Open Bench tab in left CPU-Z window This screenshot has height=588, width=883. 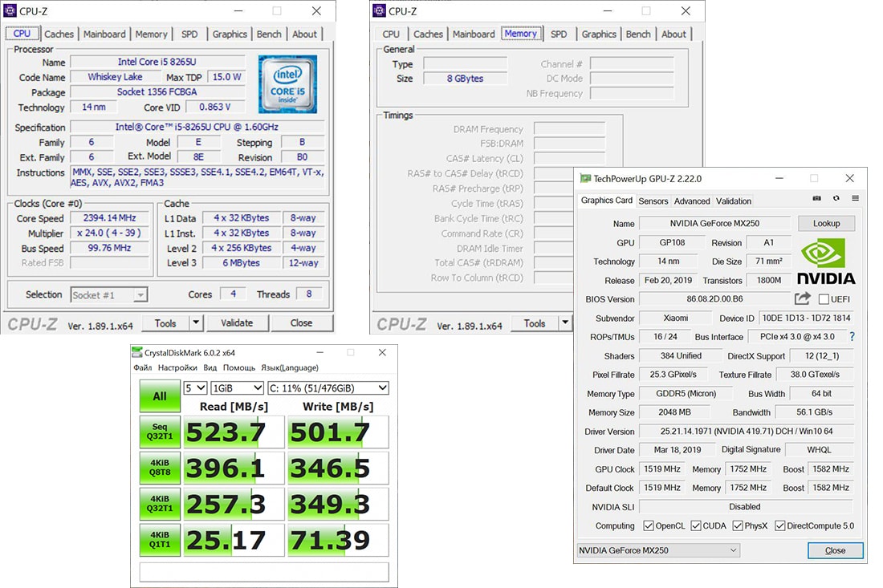(269, 34)
